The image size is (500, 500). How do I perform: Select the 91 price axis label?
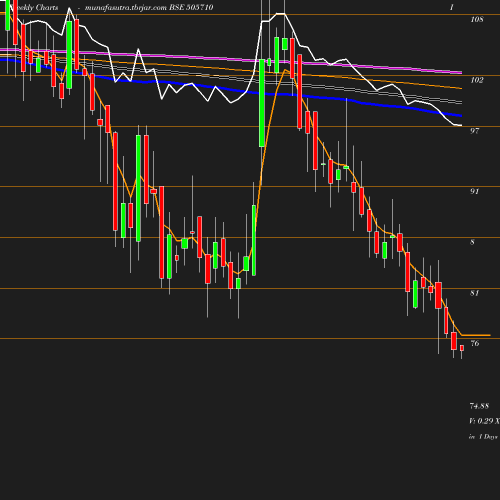(x=474, y=191)
